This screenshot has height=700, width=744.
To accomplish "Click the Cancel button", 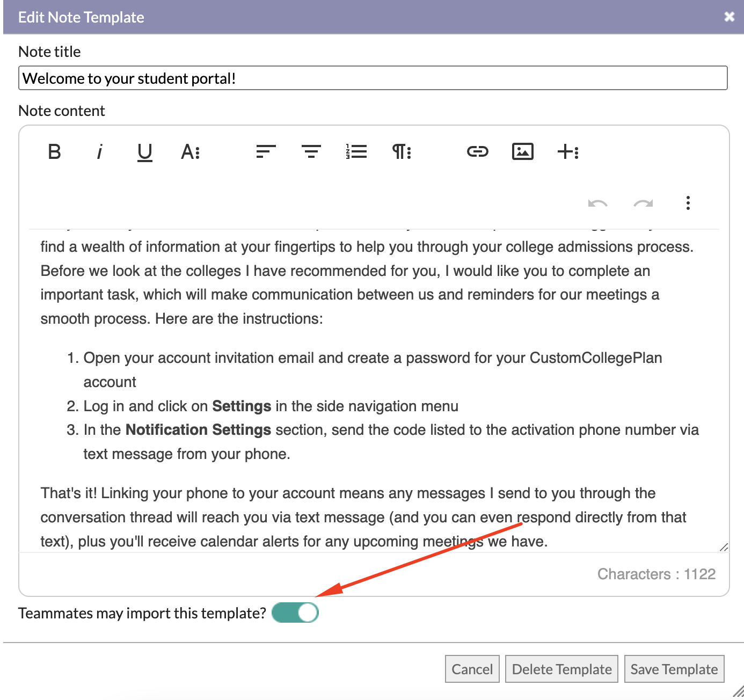I will [472, 669].
